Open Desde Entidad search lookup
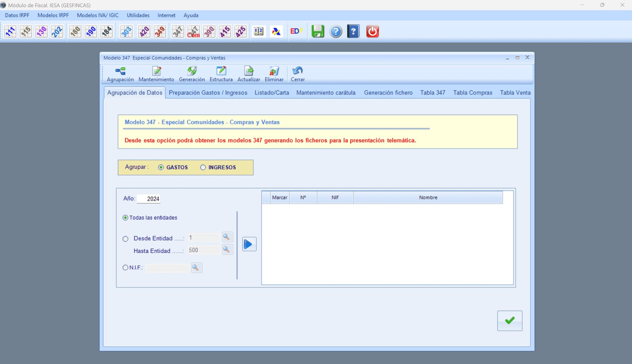This screenshot has height=364, width=632. (x=227, y=237)
